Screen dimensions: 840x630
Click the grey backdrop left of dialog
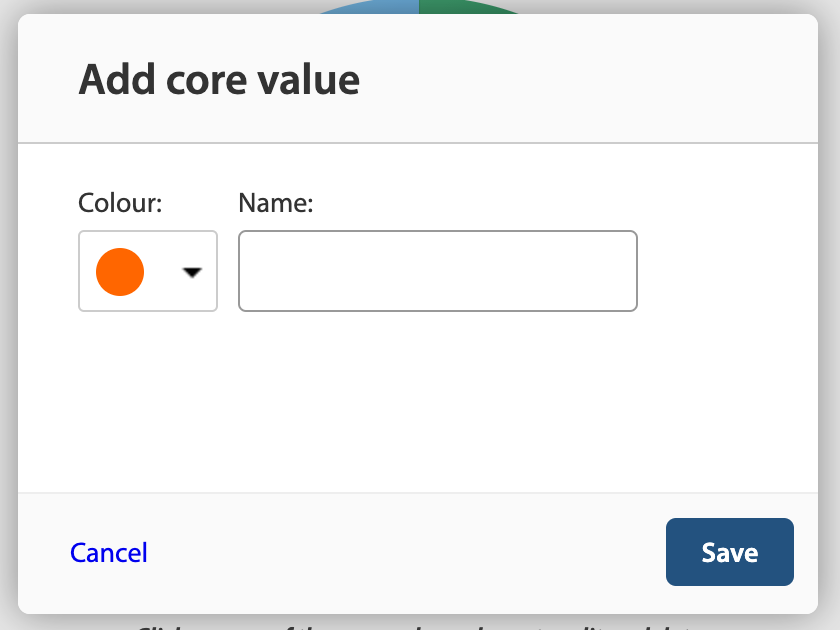coord(9,315)
